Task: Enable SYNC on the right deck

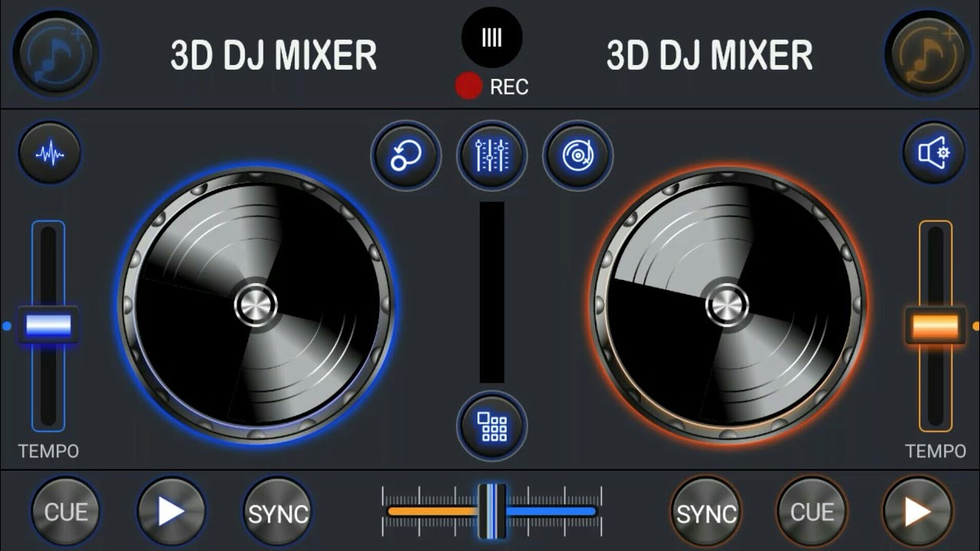Action: pyautogui.click(x=704, y=511)
